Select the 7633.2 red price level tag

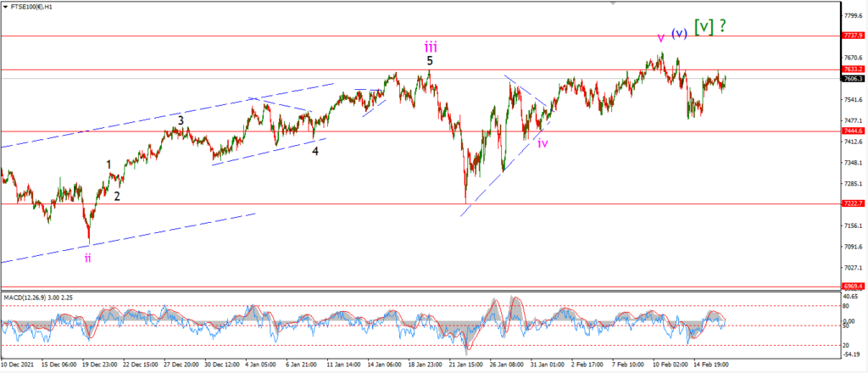pyautogui.click(x=854, y=70)
